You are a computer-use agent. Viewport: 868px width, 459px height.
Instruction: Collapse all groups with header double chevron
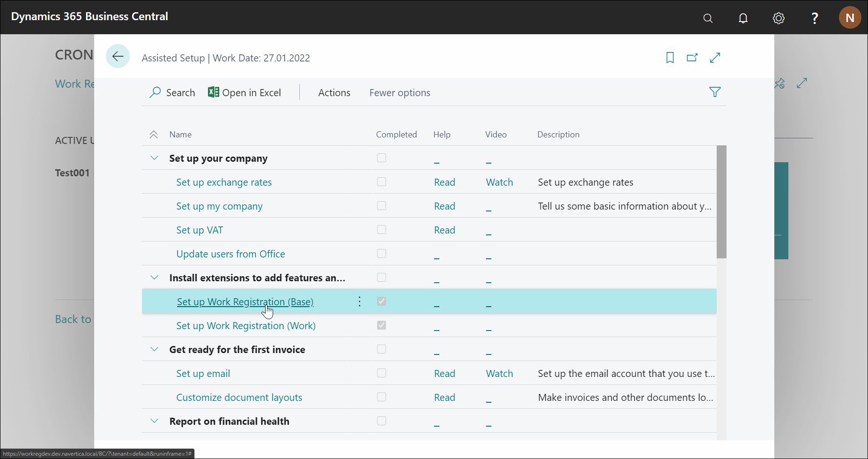click(154, 135)
